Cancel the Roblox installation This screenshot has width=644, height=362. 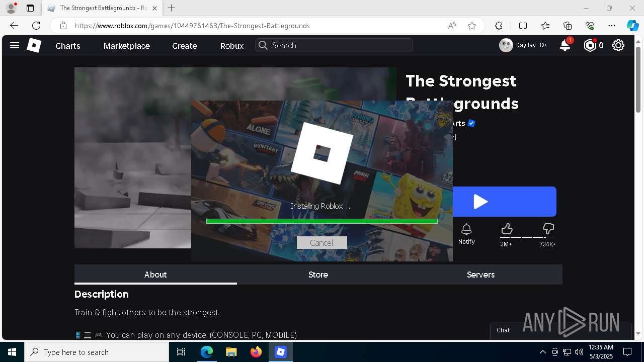[321, 243]
